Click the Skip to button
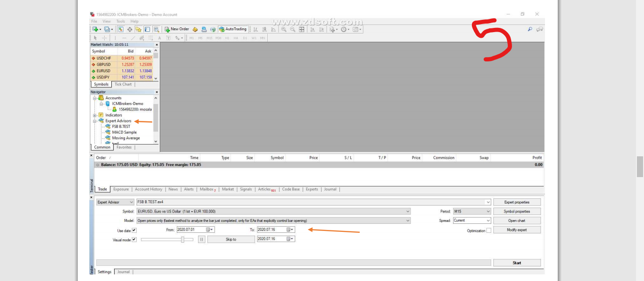Viewport: 644px width, 281px height. (x=231, y=239)
